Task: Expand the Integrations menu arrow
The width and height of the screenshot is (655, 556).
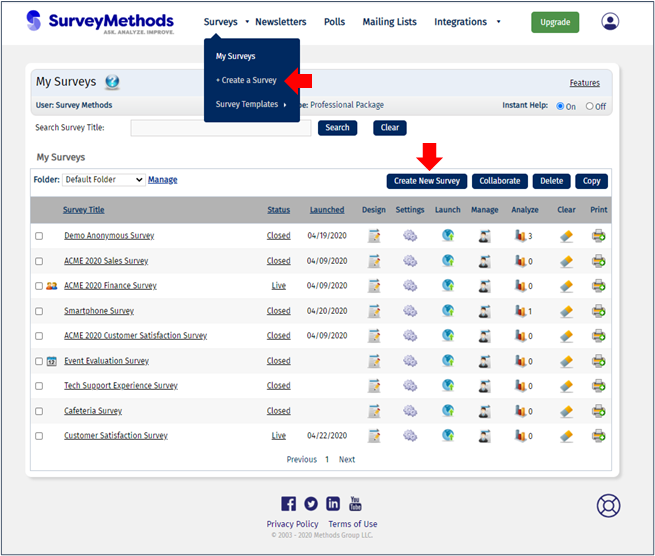Action: (498, 22)
